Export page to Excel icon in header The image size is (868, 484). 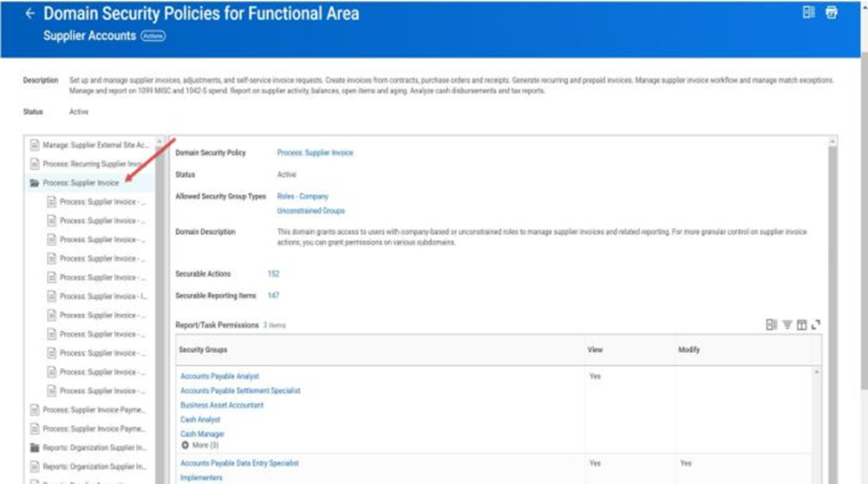pyautogui.click(x=808, y=12)
